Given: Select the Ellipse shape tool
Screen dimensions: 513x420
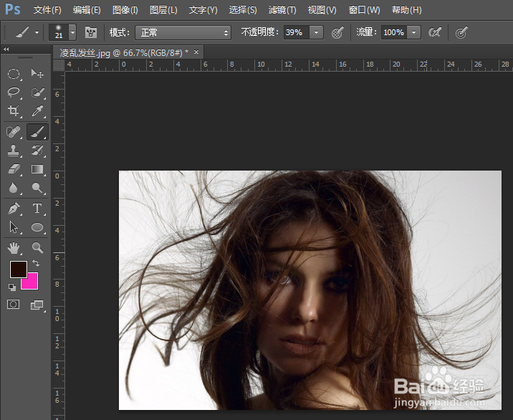Looking at the screenshot, I should (37, 227).
